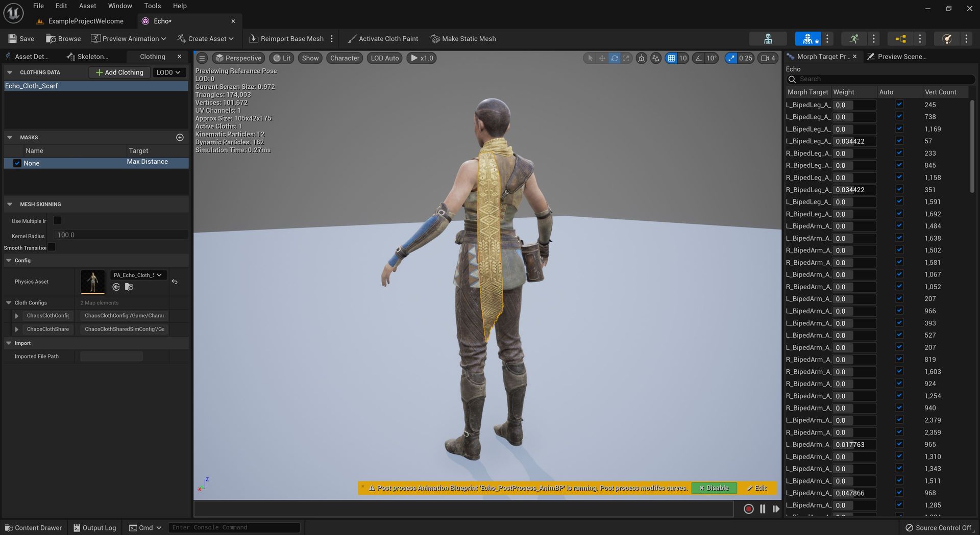This screenshot has height=535, width=980.
Task: Click the Add Clothing button
Action: [119, 72]
